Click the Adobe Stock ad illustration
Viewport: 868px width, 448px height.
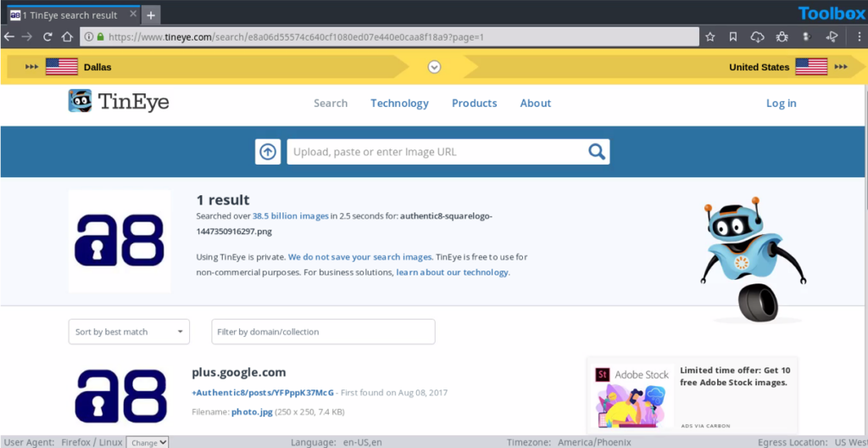point(632,407)
